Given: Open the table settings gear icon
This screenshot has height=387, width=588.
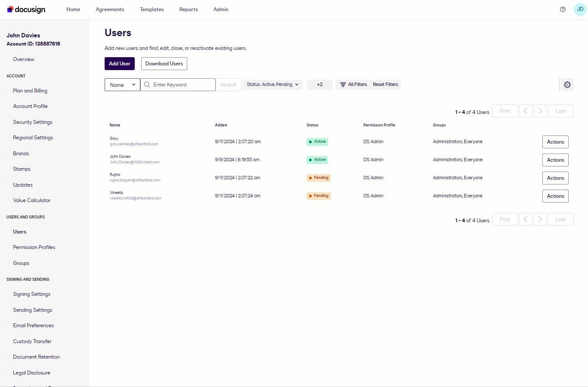Looking at the screenshot, I should pyautogui.click(x=567, y=85).
